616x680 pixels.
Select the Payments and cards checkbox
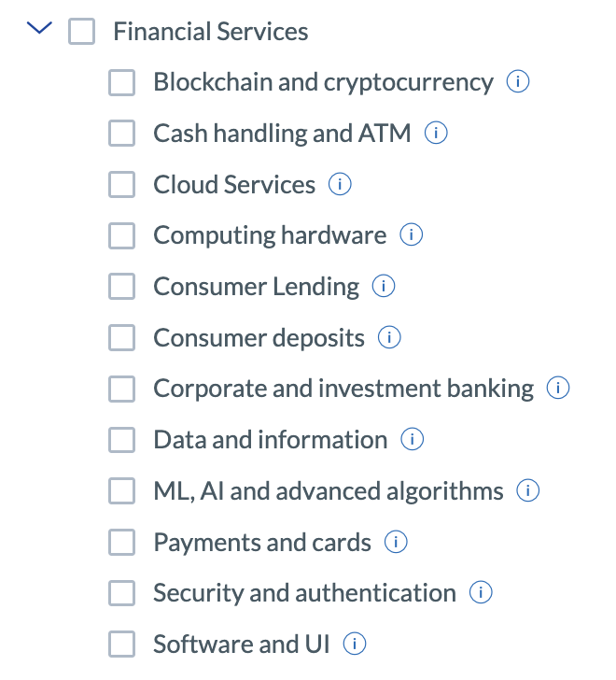tap(122, 542)
